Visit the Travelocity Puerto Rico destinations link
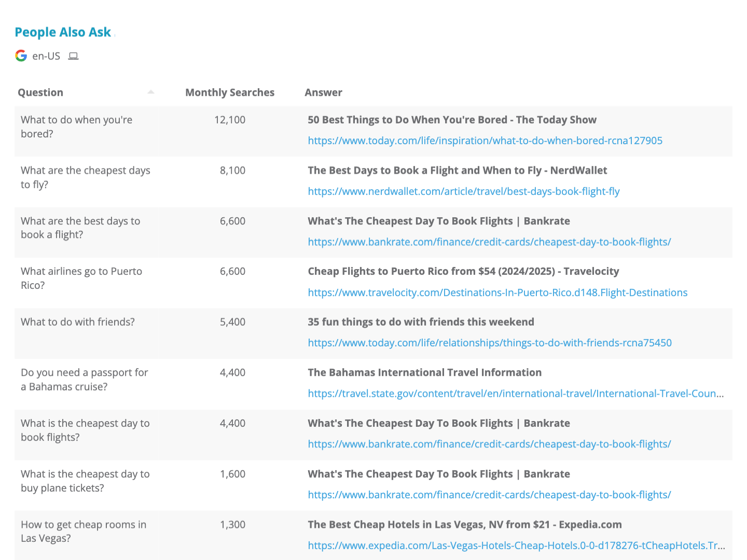The width and height of the screenshot is (747, 560). 497,292
